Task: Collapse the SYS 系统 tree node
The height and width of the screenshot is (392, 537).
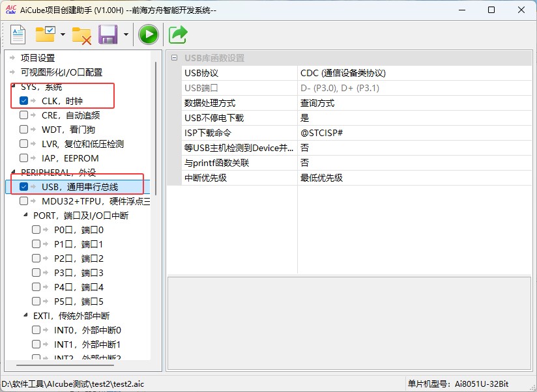Action: [13, 86]
